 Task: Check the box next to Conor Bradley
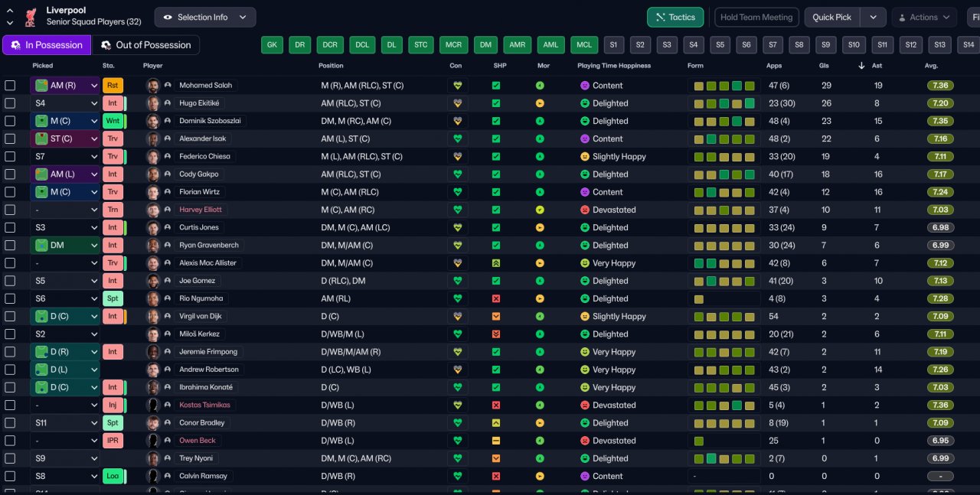click(10, 423)
